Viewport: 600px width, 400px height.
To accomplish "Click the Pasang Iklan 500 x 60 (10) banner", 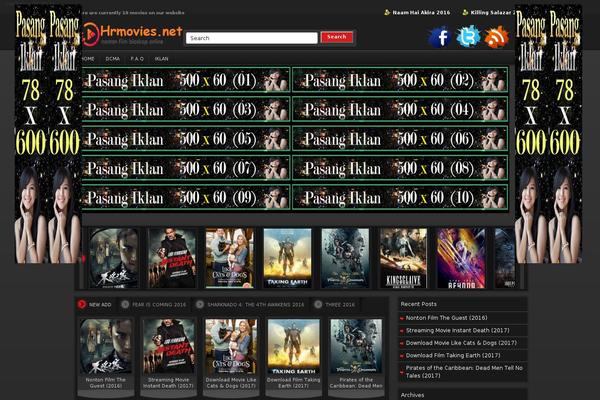I will 400,198.
